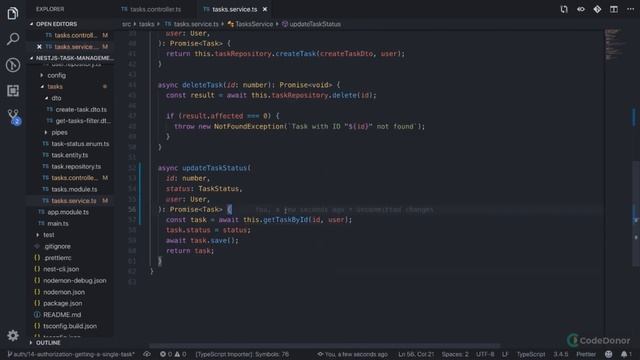Change file encoding UTF-8
The height and width of the screenshot is (360, 640).
485,354
